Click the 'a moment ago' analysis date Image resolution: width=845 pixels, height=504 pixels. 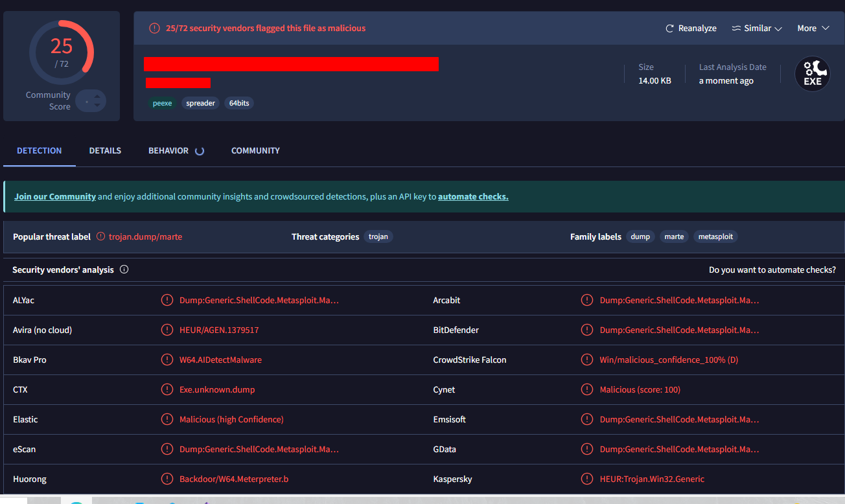coord(726,80)
